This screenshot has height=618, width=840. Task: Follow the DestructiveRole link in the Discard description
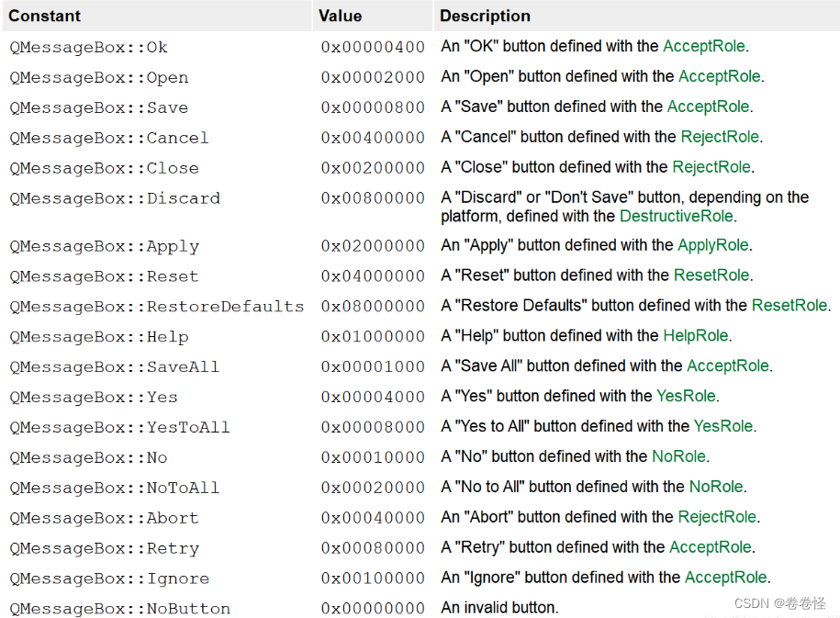point(677,216)
